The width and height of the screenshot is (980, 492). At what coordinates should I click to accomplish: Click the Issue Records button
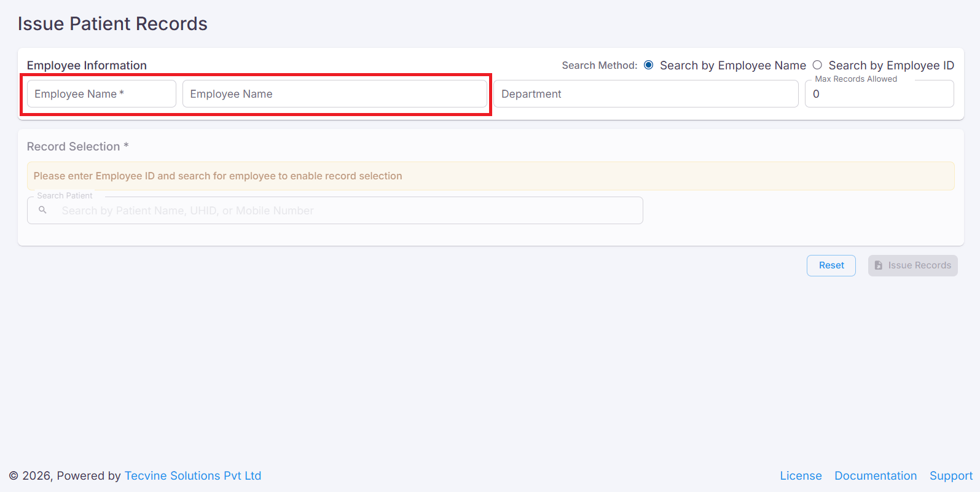(x=912, y=265)
